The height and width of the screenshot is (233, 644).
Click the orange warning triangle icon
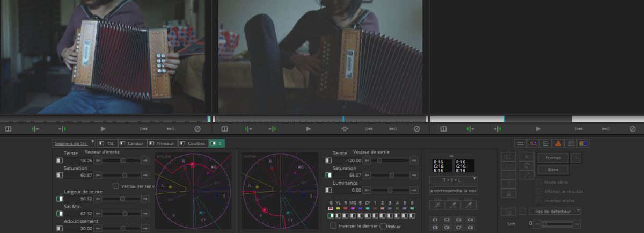tap(558, 143)
